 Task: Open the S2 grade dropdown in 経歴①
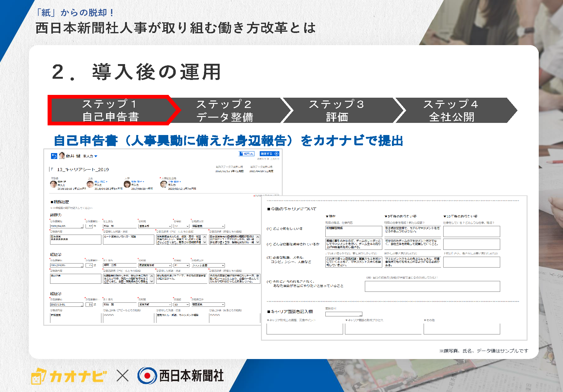tap(182, 226)
